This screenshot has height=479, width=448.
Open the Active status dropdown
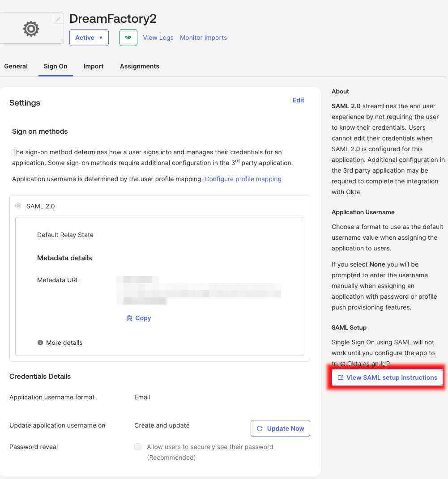89,38
